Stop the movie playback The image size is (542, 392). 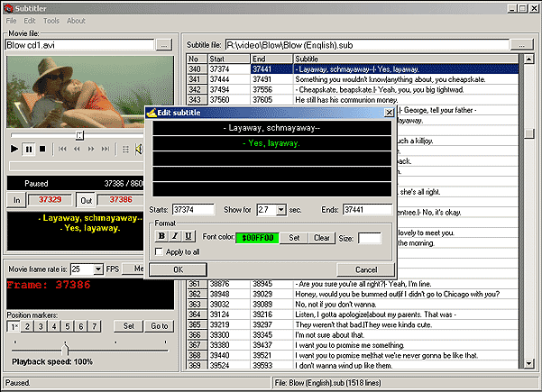tap(43, 149)
